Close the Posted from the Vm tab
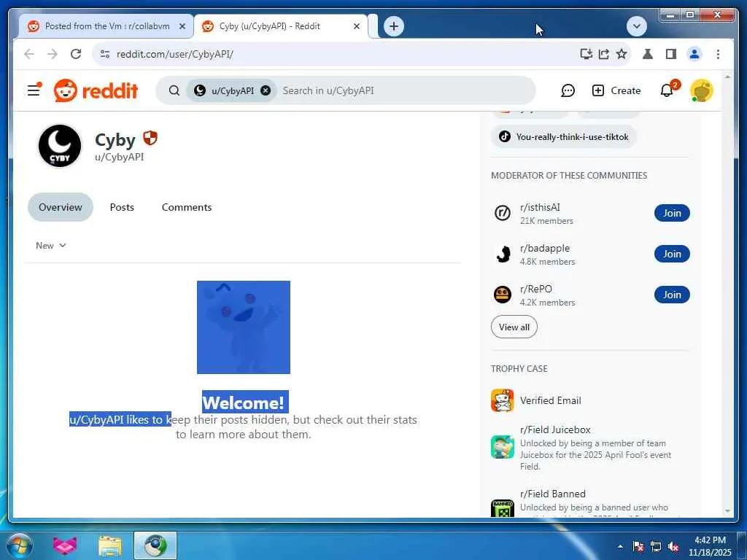The height and width of the screenshot is (560, 747). click(x=182, y=26)
